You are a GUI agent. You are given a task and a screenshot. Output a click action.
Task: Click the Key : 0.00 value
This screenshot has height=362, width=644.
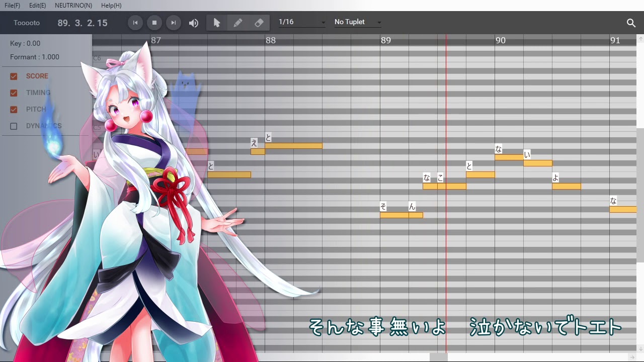coord(25,43)
